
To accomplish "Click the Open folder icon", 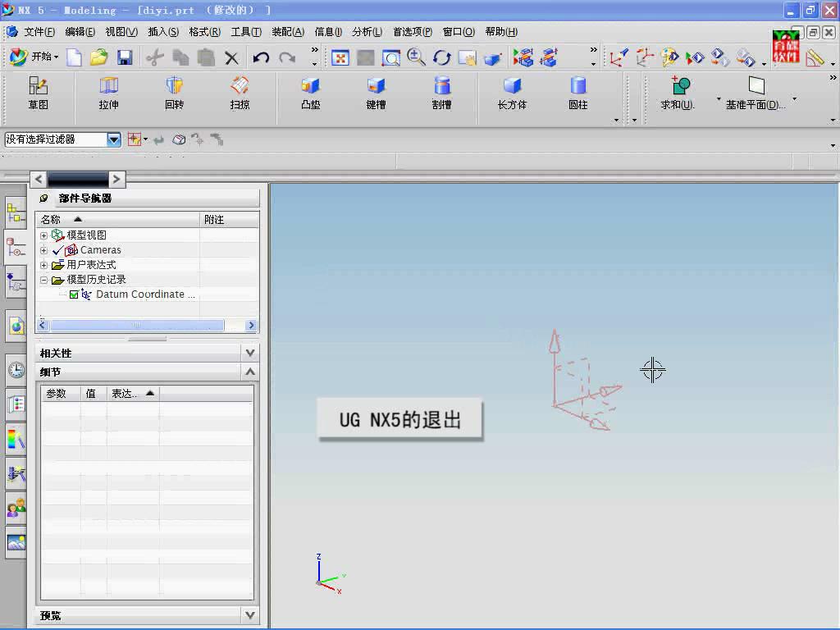I will coord(98,57).
